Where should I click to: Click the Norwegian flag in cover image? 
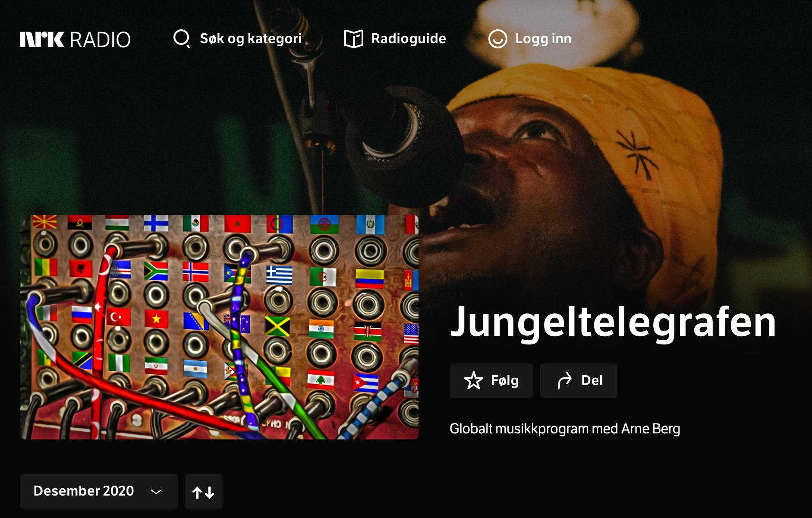pyautogui.click(x=195, y=272)
